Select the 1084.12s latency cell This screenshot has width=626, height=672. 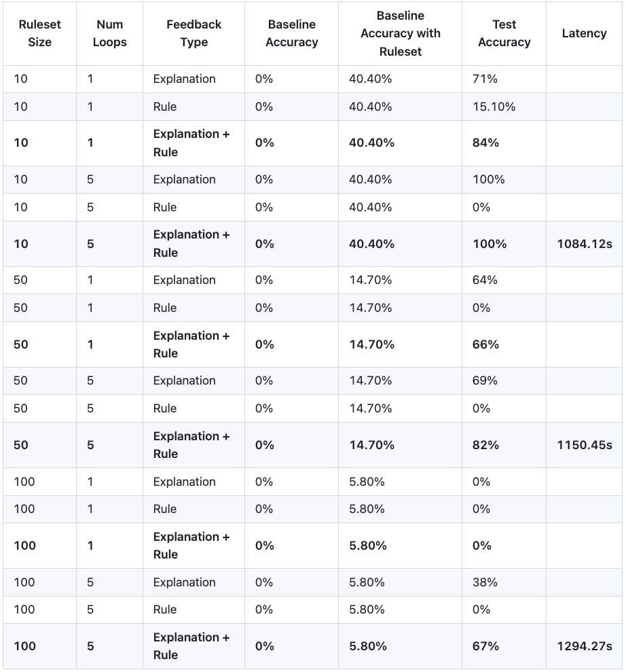(x=585, y=244)
